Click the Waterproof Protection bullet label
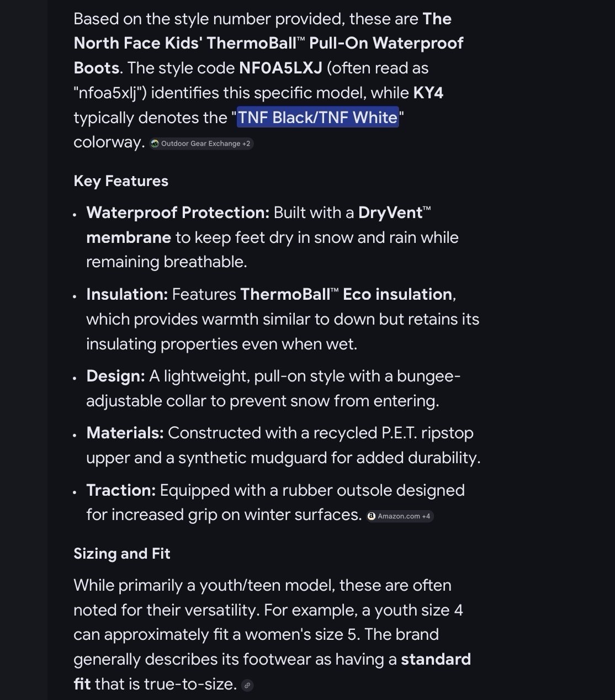 pos(178,213)
